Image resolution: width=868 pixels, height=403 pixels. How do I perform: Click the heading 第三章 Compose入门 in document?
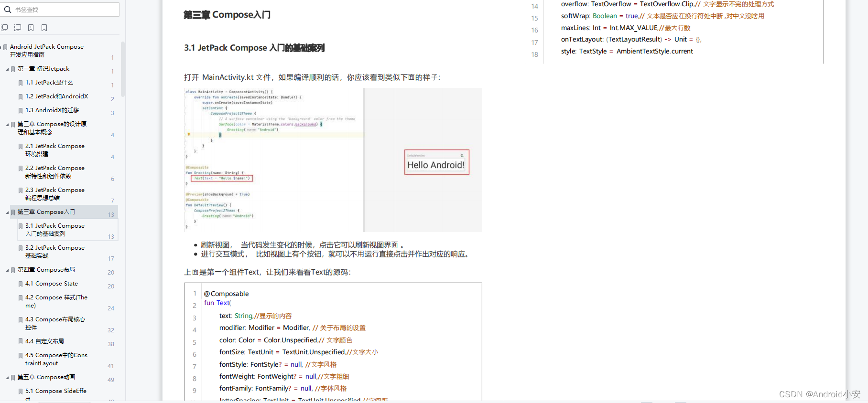227,15
